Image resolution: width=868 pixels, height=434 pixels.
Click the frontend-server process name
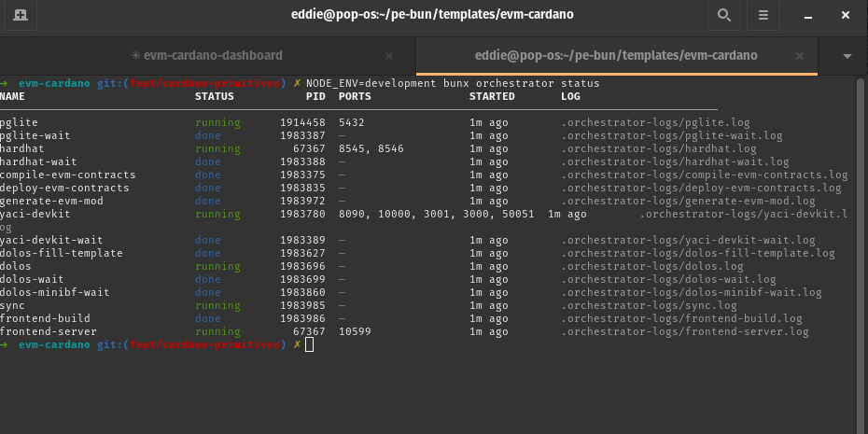tap(49, 332)
